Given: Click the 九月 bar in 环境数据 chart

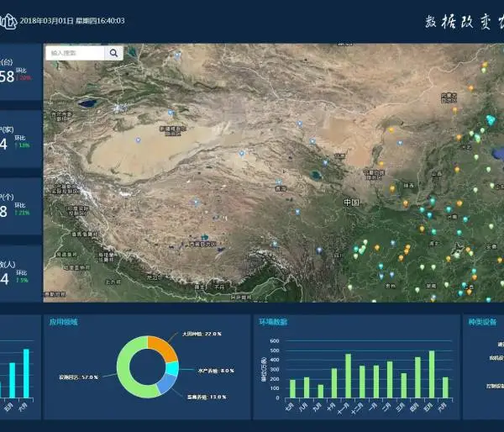Looking at the screenshot, I should pos(321,391).
